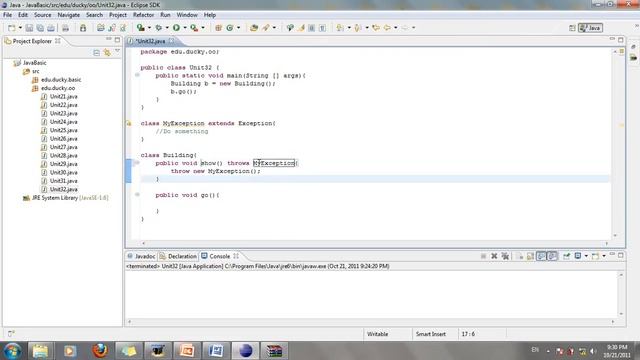The image size is (640, 360).
Task: Collapse the main method fold marker
Action: [138, 75]
